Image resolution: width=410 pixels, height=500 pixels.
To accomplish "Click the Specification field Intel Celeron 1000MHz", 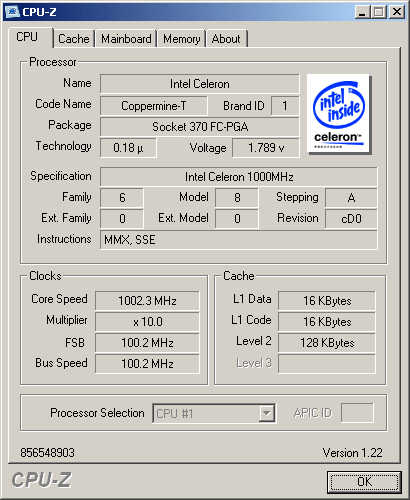I will pos(239,177).
